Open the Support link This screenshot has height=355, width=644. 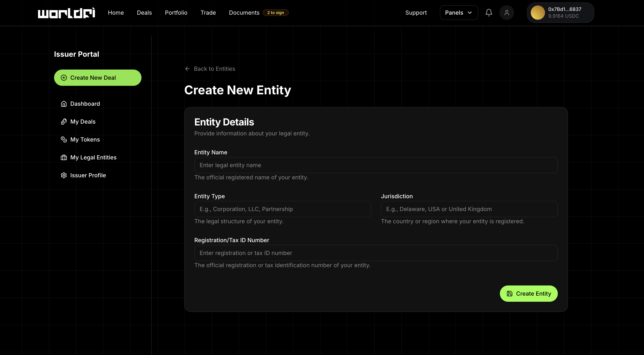tap(416, 12)
